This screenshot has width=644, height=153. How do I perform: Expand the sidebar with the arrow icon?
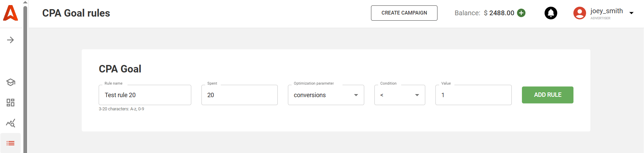click(11, 40)
